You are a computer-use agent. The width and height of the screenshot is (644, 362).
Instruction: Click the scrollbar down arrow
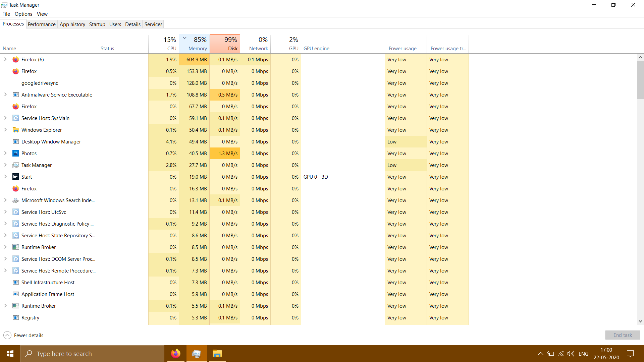640,321
